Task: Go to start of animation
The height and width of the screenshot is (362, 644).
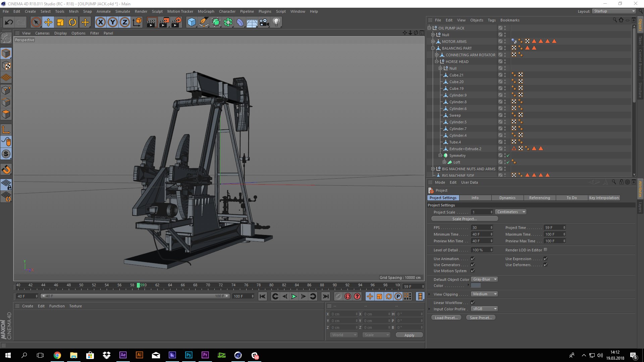Action: (263, 296)
